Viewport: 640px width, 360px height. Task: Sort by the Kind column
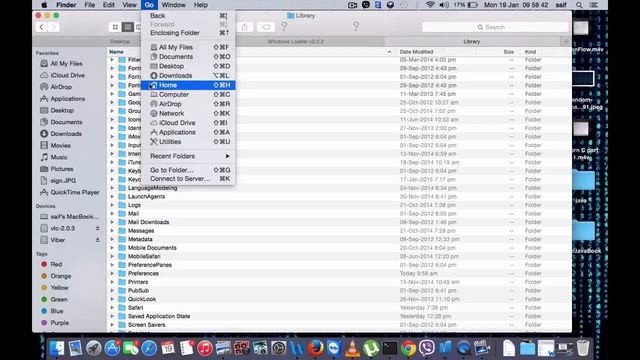click(530, 52)
